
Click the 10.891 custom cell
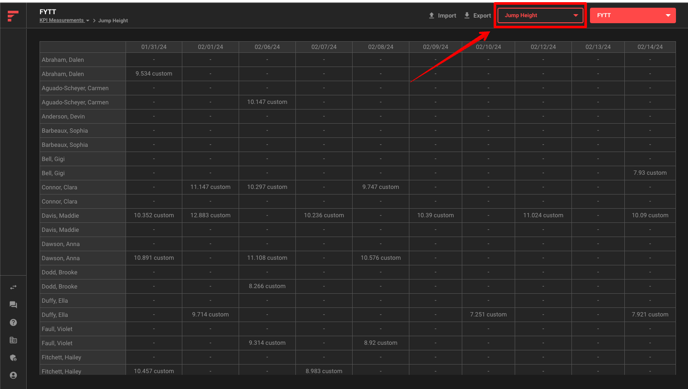pos(154,258)
